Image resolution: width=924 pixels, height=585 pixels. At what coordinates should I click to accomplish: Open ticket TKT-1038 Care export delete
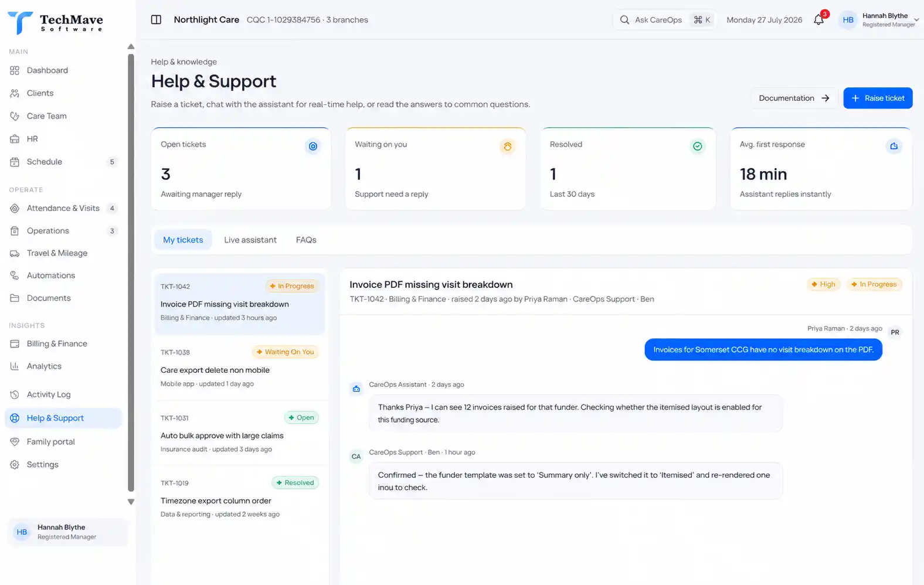point(240,368)
